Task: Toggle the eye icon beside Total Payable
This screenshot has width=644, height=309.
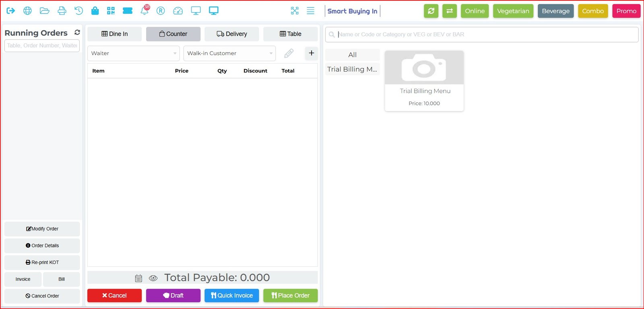Action: tap(153, 278)
